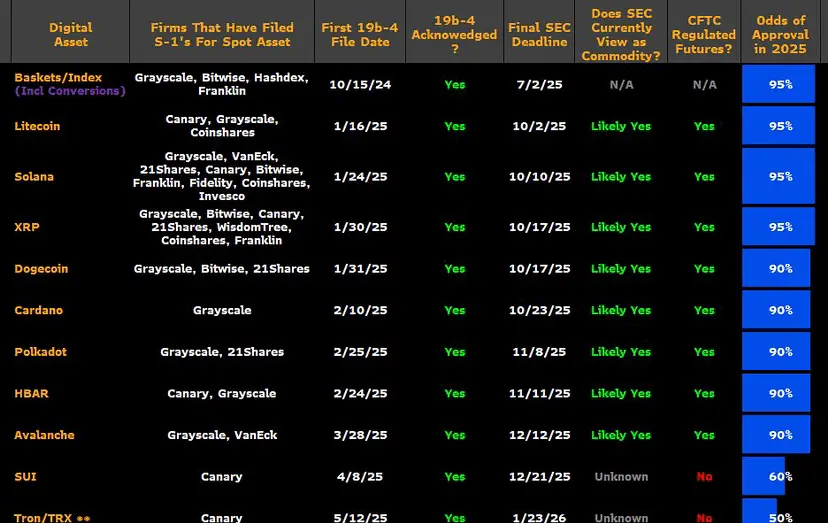Click the red No futures cell for SUI
Image resolution: width=828 pixels, height=523 pixels.
704,477
